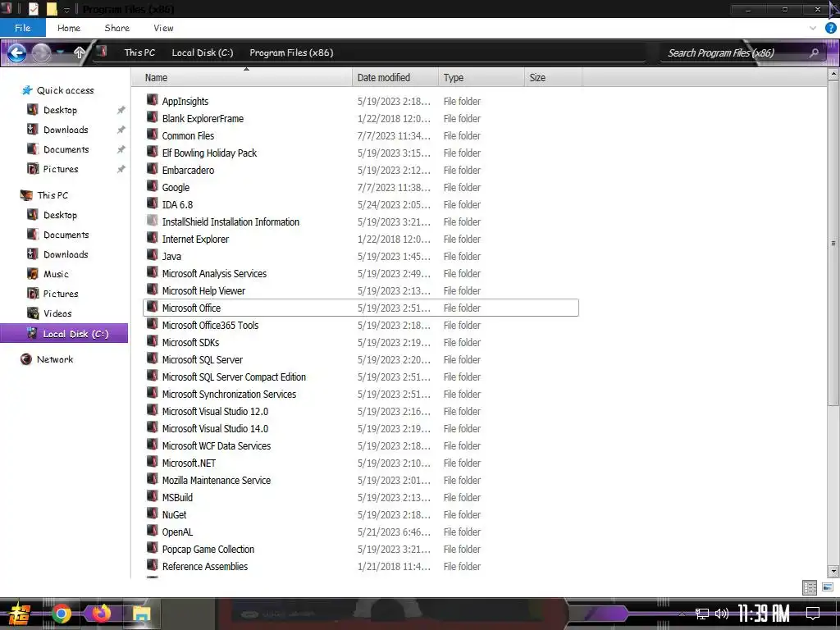Viewport: 840px width, 630px height.
Task: Open the File menu
Action: [22, 28]
